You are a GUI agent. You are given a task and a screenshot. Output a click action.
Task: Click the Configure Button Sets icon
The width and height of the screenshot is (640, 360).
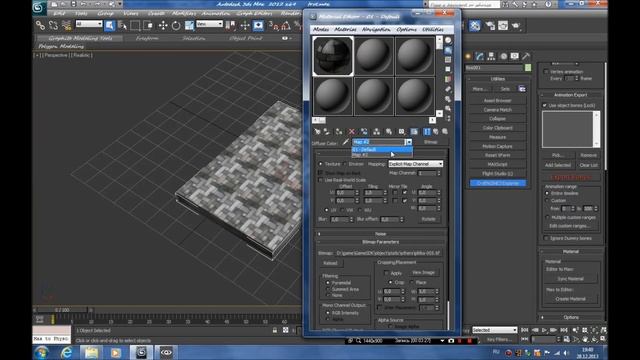tap(522, 89)
